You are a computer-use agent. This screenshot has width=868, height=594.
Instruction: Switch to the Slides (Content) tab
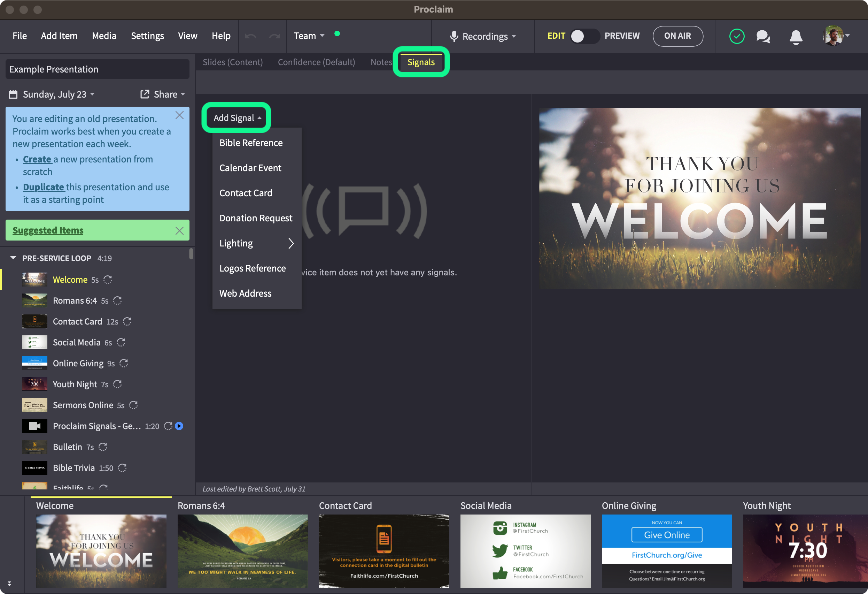(233, 62)
